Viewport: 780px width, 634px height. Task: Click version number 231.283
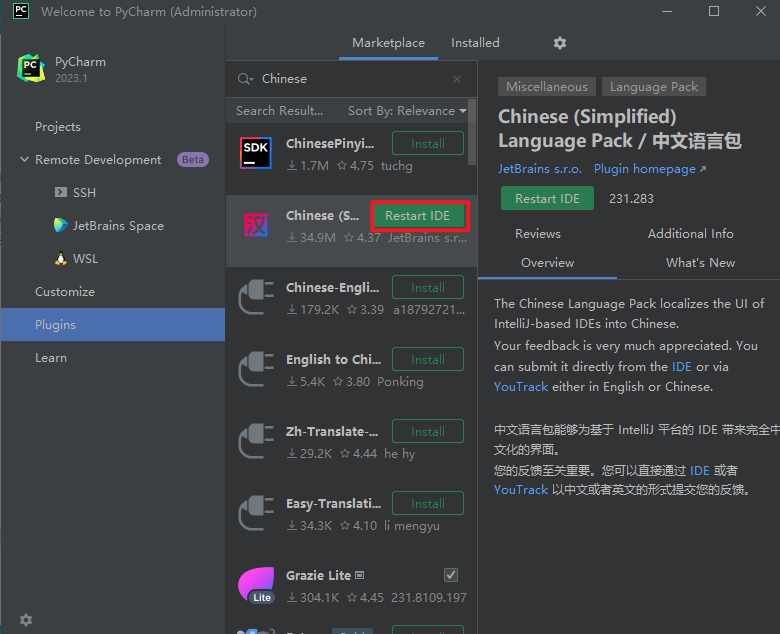[x=631, y=198]
